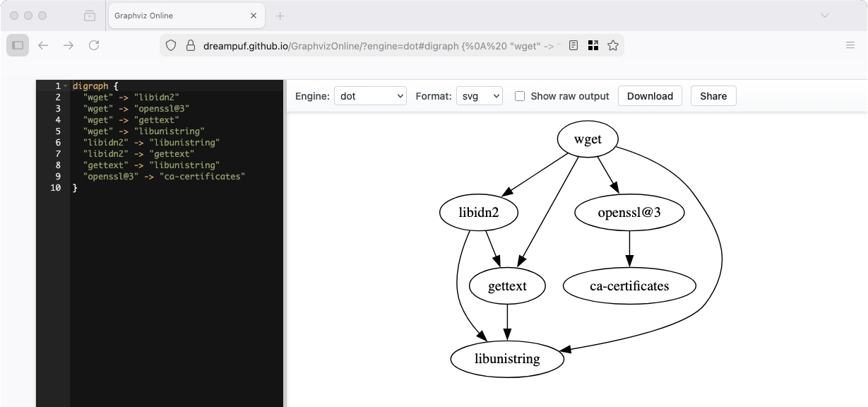The width and height of the screenshot is (868, 407).
Task: Click the forward navigation arrow
Action: click(69, 45)
